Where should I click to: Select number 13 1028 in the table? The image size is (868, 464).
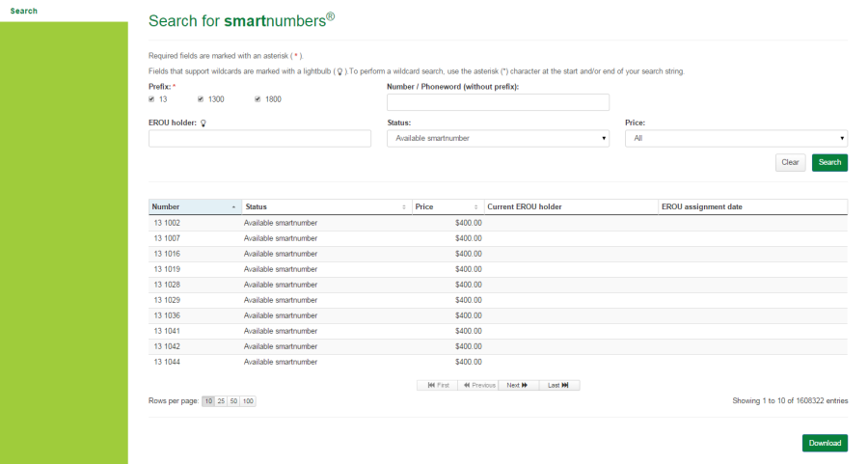click(167, 286)
